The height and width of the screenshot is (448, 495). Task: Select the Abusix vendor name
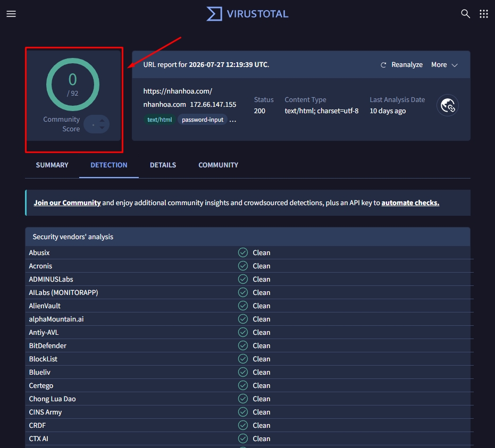[x=39, y=253]
